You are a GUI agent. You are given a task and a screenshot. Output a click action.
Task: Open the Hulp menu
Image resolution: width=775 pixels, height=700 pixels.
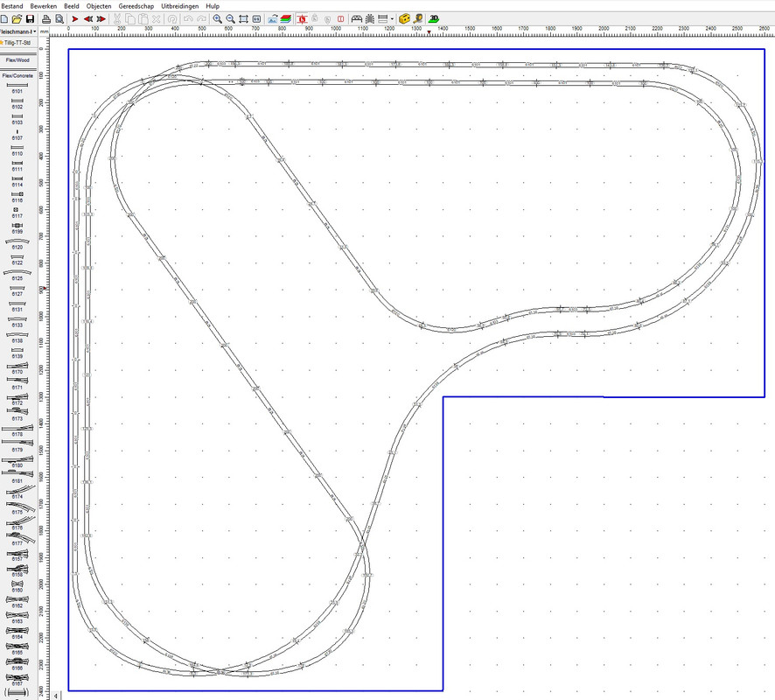(213, 6)
